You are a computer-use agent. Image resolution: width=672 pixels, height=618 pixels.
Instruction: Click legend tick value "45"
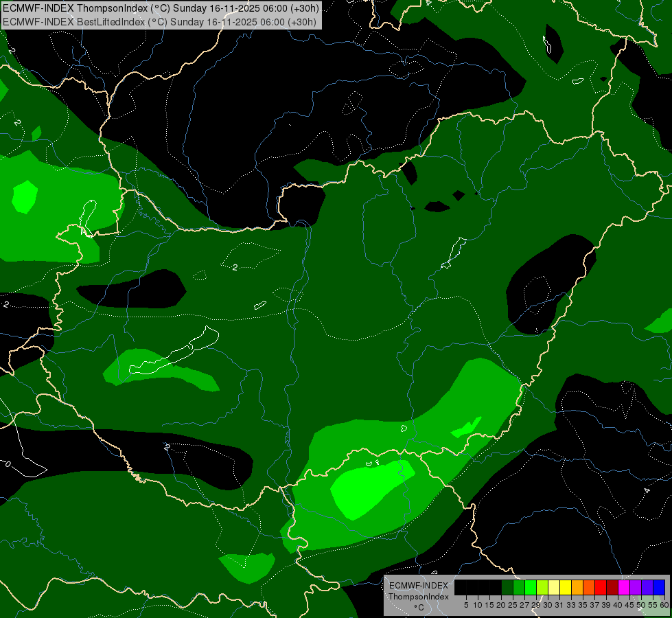coord(629,605)
